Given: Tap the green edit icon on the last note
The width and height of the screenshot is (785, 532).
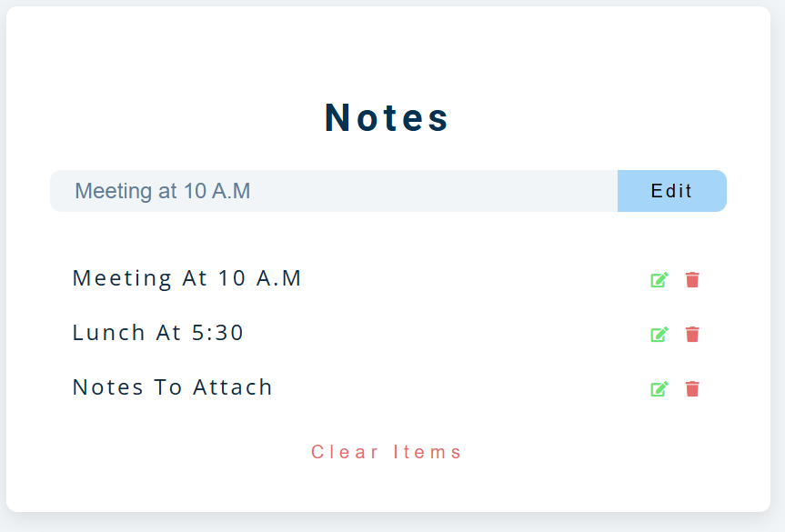Looking at the screenshot, I should [659, 389].
